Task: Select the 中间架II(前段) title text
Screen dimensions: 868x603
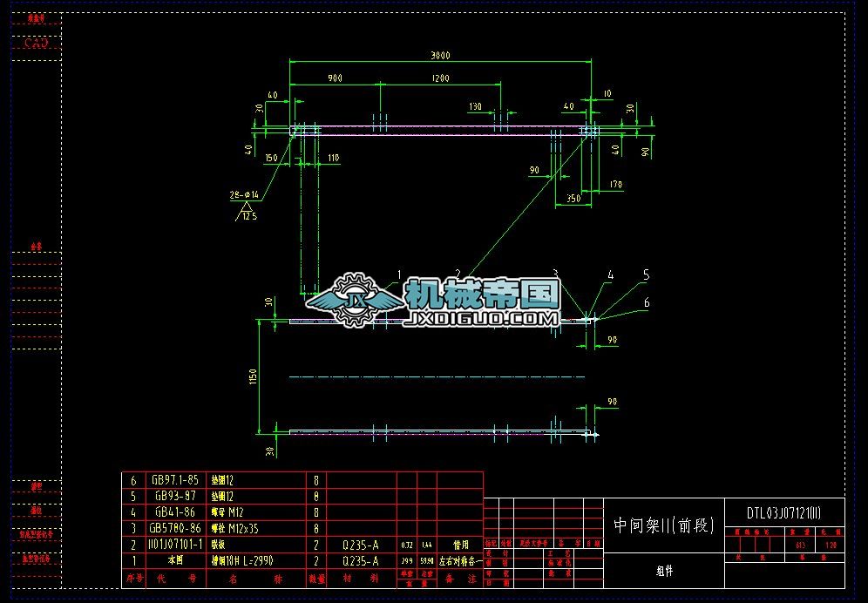Action: (x=662, y=524)
